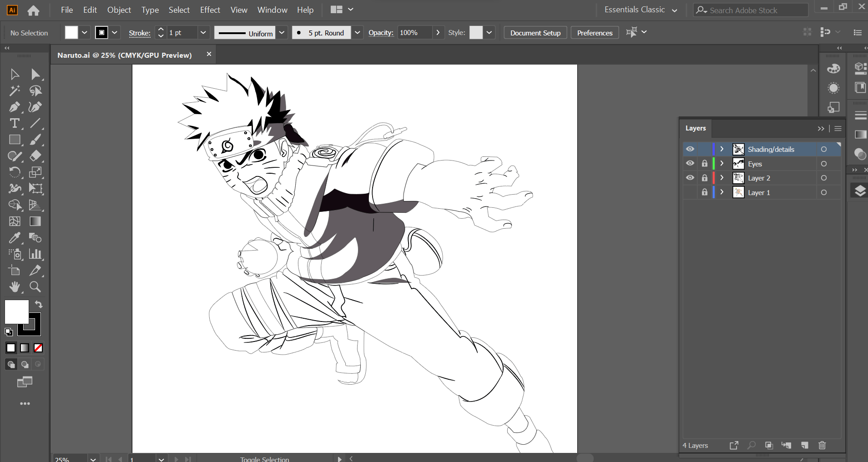Open the Object menu

[x=119, y=10]
